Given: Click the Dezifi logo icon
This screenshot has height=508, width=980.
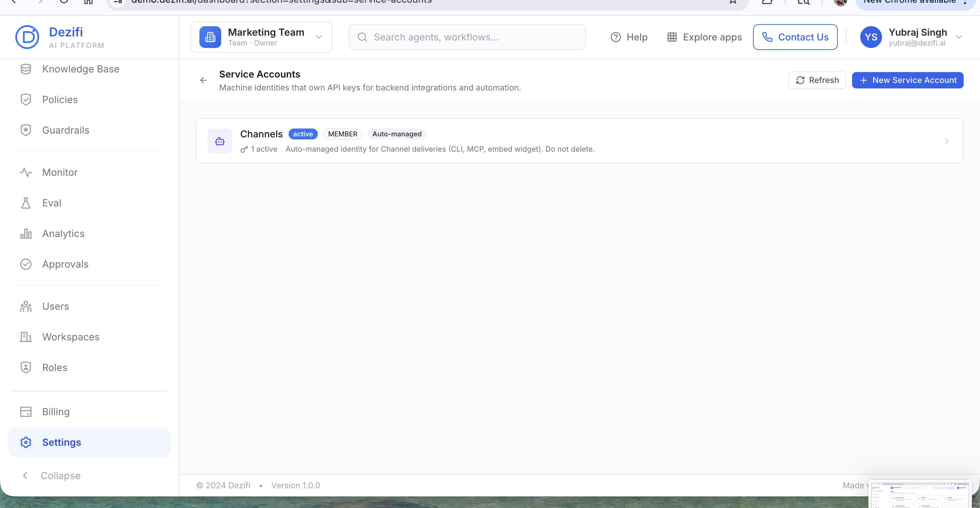Looking at the screenshot, I should point(27,37).
